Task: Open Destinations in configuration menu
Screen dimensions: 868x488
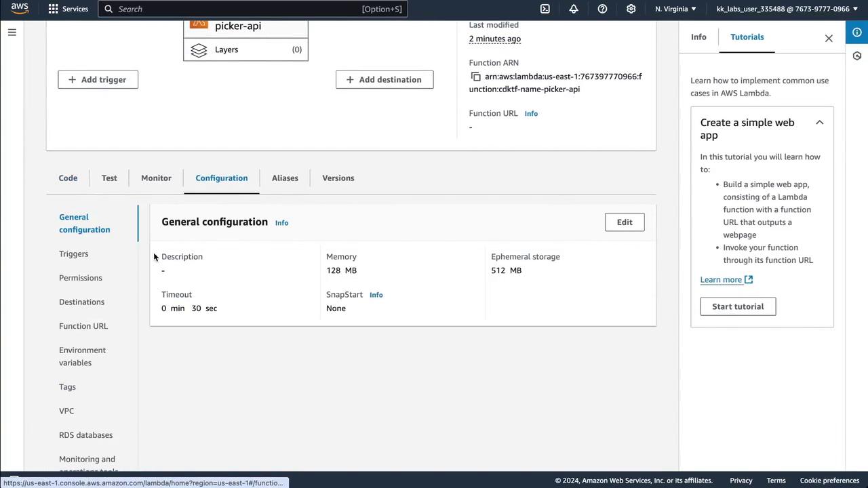Action: pyautogui.click(x=81, y=302)
